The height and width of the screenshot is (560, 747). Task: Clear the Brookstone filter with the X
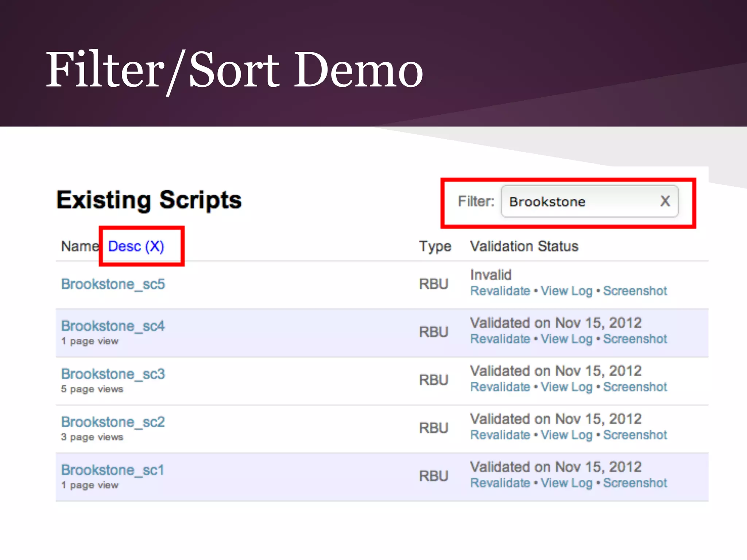pos(665,201)
